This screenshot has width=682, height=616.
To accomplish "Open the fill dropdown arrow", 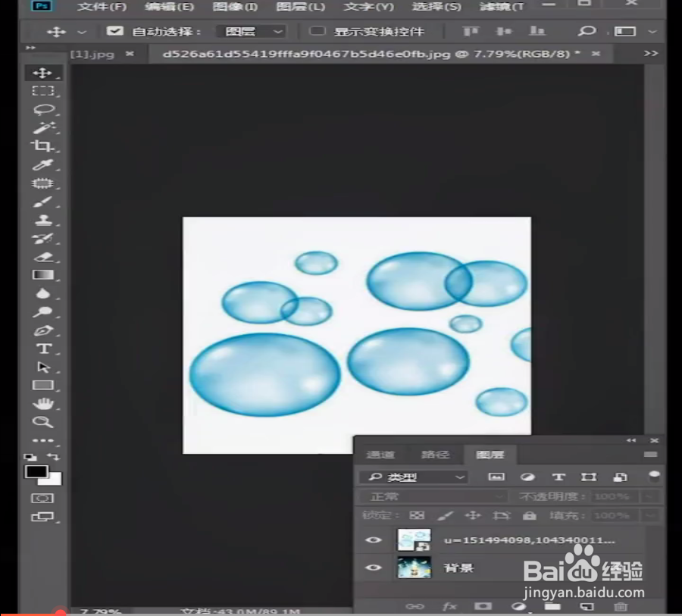I will [650, 515].
